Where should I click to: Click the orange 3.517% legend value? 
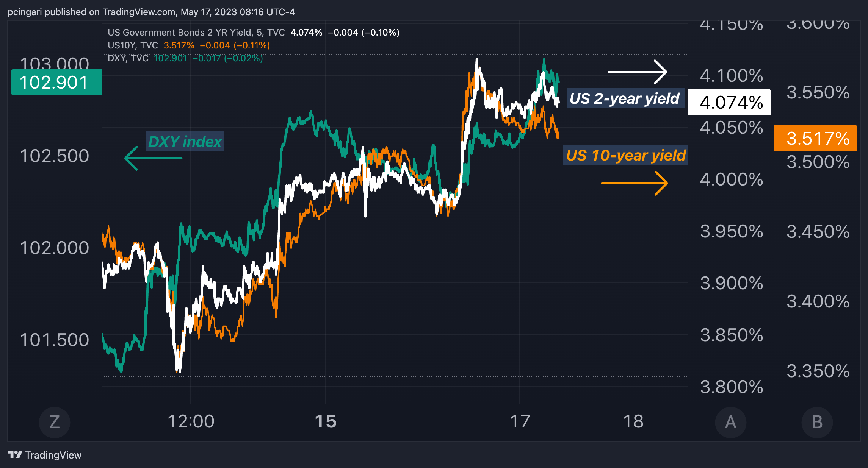[x=179, y=45]
